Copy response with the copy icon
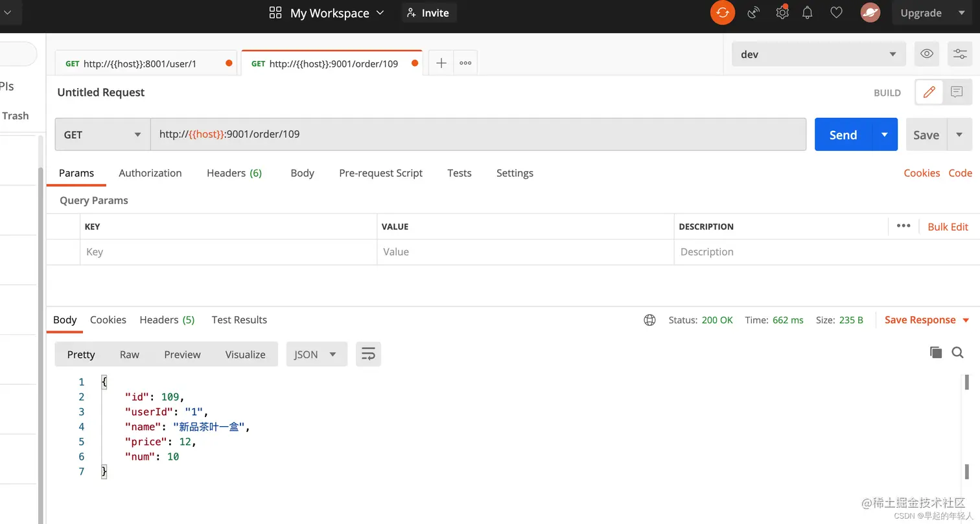Image resolution: width=980 pixels, height=524 pixels. tap(935, 352)
